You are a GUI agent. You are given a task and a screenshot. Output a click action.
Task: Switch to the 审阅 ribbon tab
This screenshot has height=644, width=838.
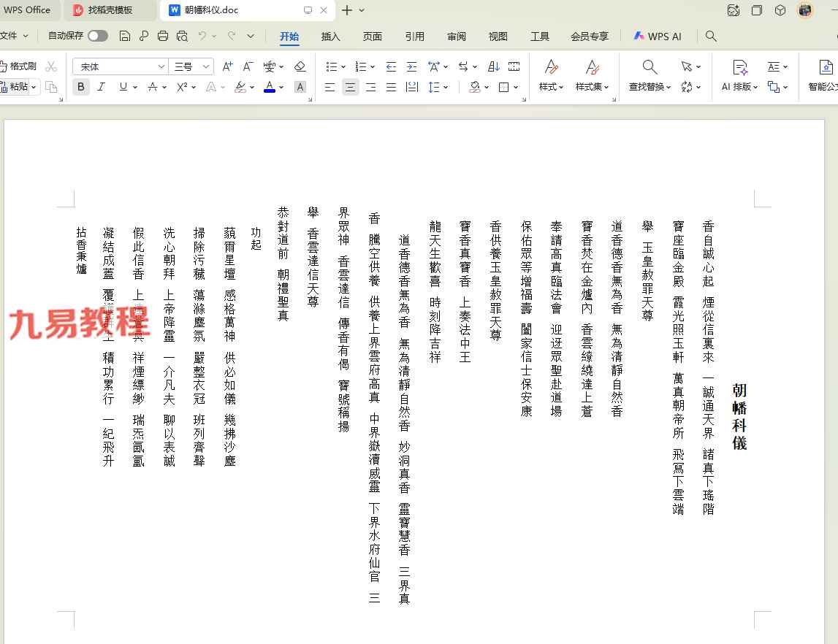coord(456,37)
